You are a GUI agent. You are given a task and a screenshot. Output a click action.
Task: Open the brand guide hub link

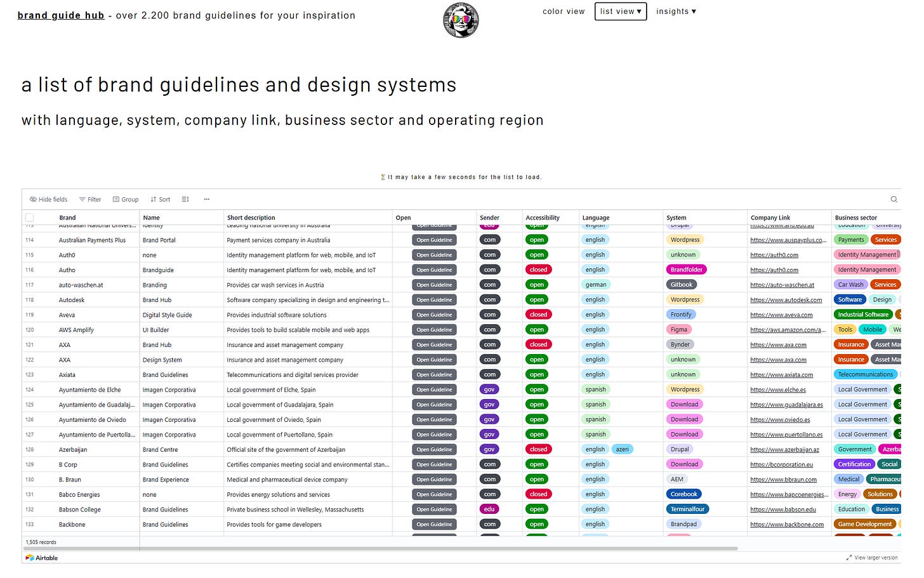[x=61, y=15]
